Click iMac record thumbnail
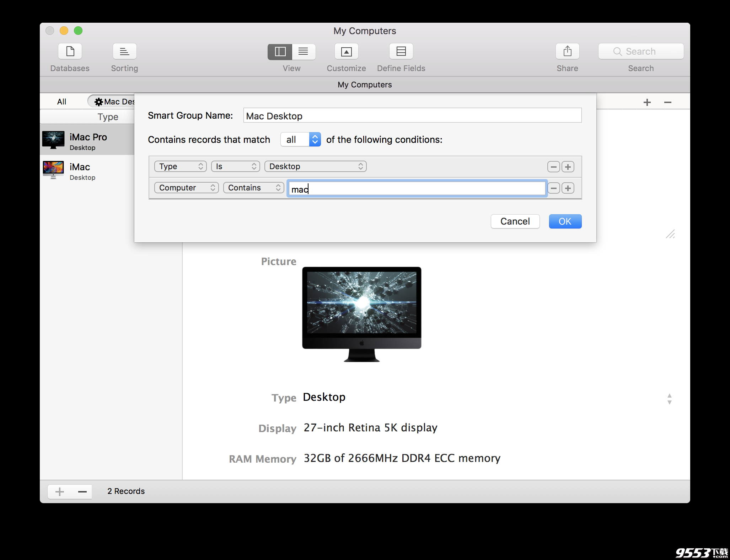Screen dimensions: 730x560 point(53,170)
